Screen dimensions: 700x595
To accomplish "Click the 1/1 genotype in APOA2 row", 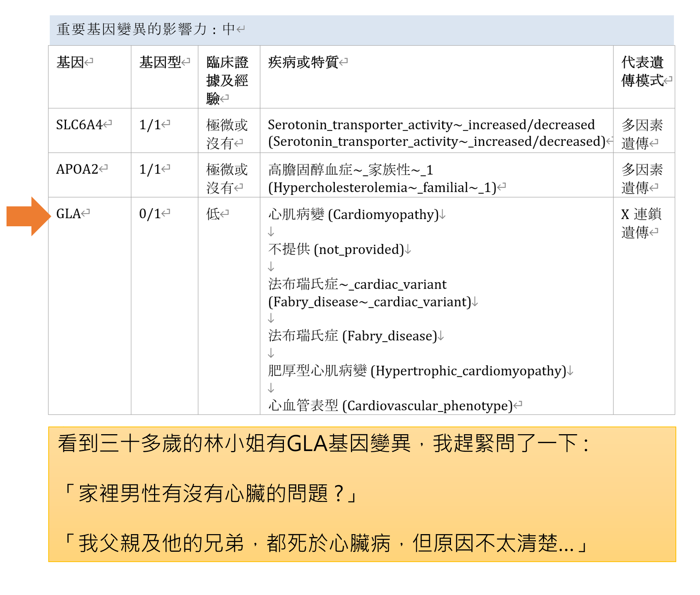I will (150, 169).
